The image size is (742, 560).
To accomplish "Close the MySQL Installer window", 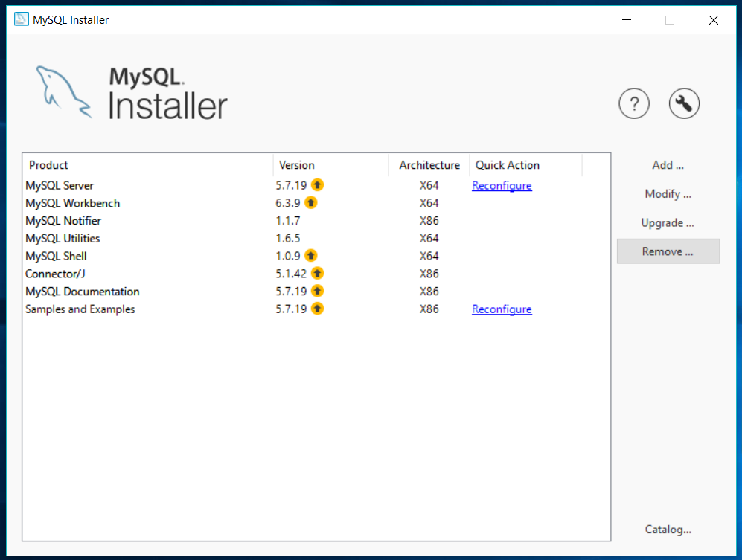I will tap(714, 20).
